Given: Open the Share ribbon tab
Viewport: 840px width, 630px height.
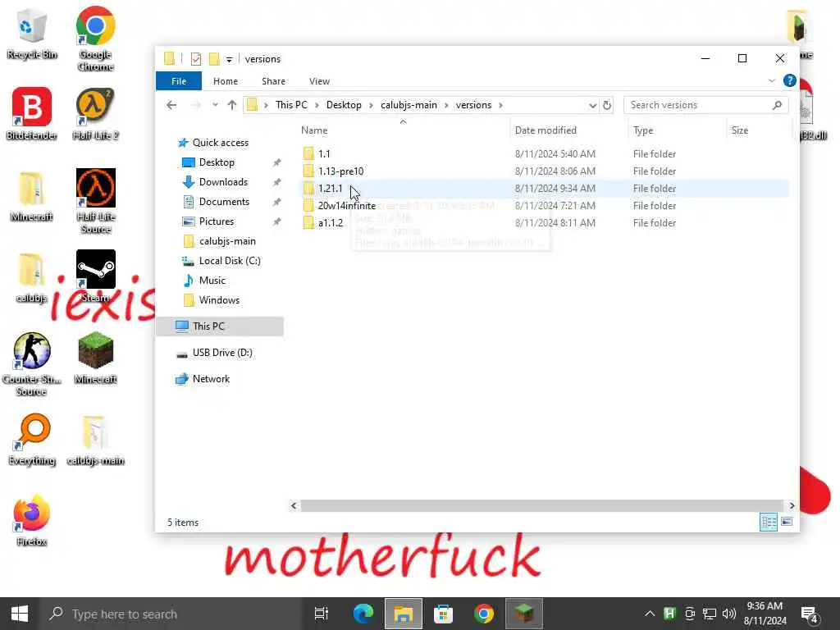Looking at the screenshot, I should (273, 81).
